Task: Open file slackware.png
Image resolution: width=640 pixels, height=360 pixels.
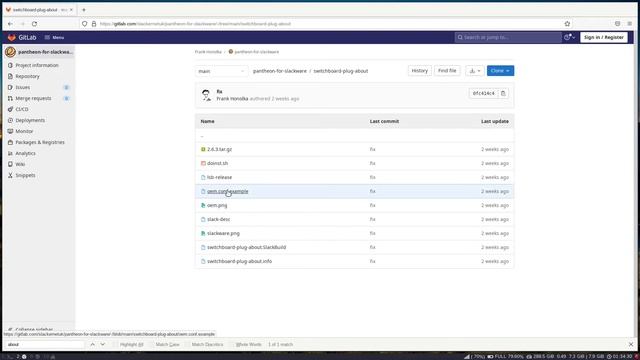Action: point(223,233)
